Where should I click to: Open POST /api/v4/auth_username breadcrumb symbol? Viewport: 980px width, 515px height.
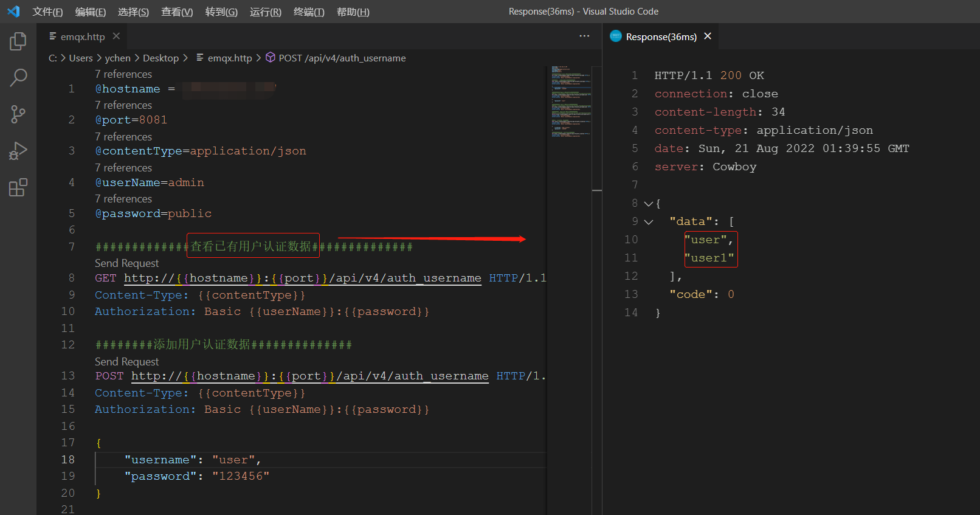(x=342, y=58)
